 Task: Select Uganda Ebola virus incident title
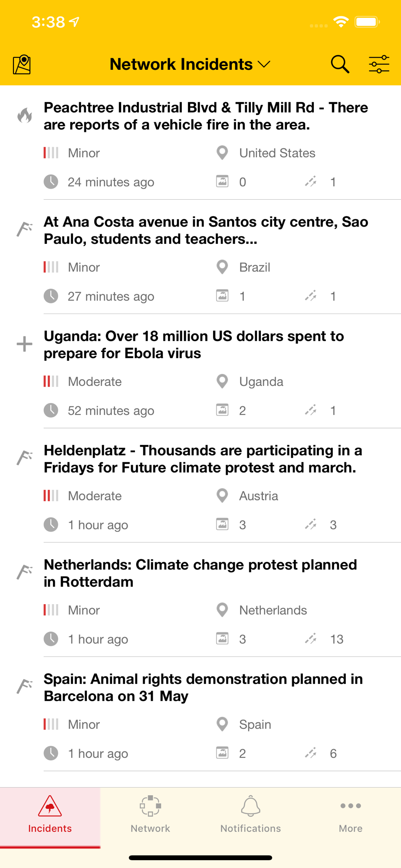194,345
